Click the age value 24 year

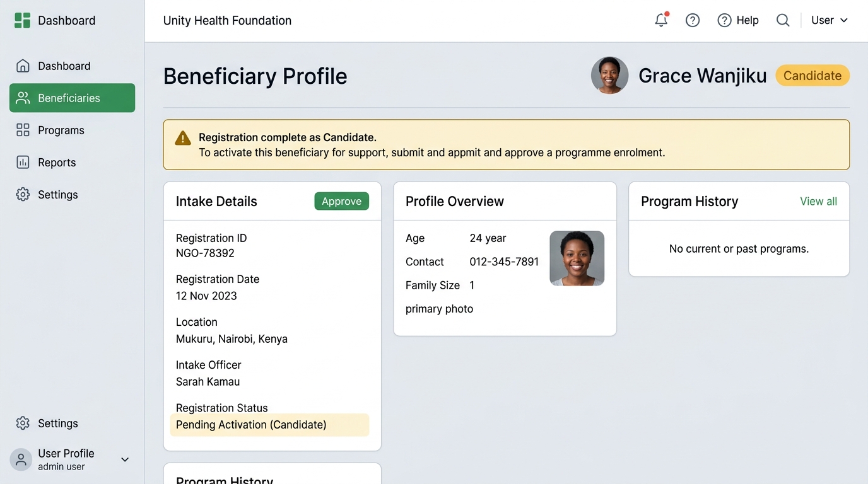point(488,238)
